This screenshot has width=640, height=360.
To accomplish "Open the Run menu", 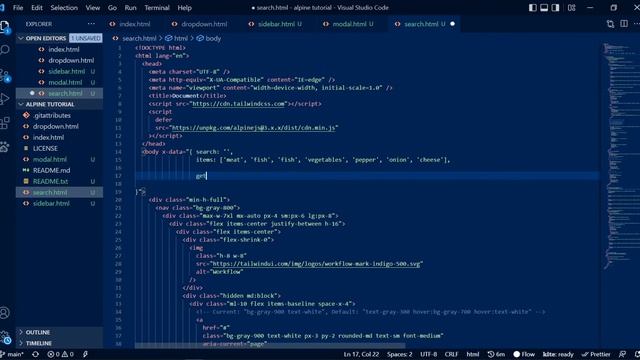I will tap(131, 8).
